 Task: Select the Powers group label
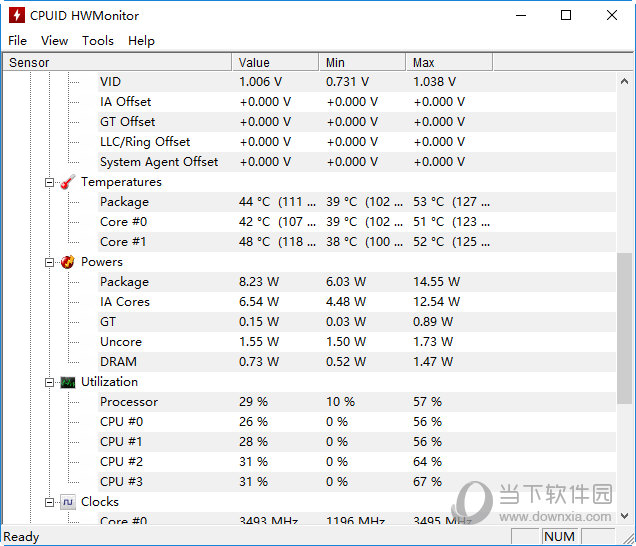101,262
